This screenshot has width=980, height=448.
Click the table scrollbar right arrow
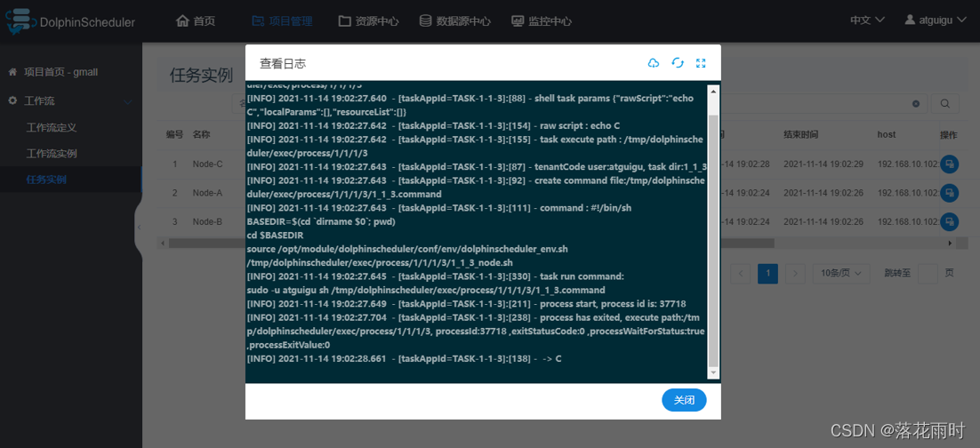point(950,243)
